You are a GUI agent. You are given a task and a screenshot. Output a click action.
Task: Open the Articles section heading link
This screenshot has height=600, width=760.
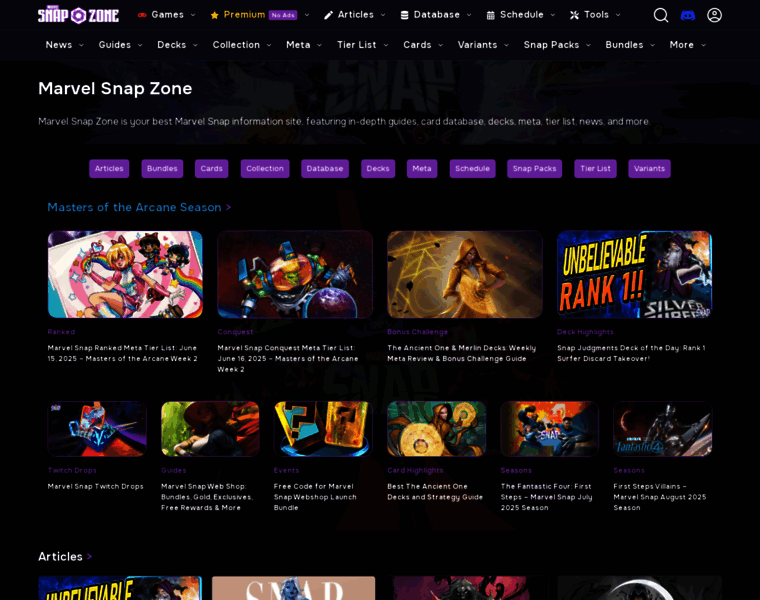[65, 556]
